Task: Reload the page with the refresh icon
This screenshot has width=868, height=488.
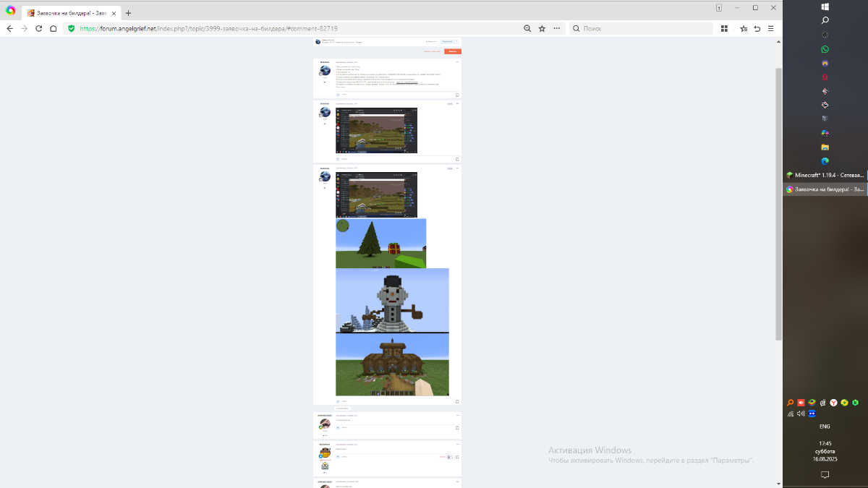Action: click(38, 28)
